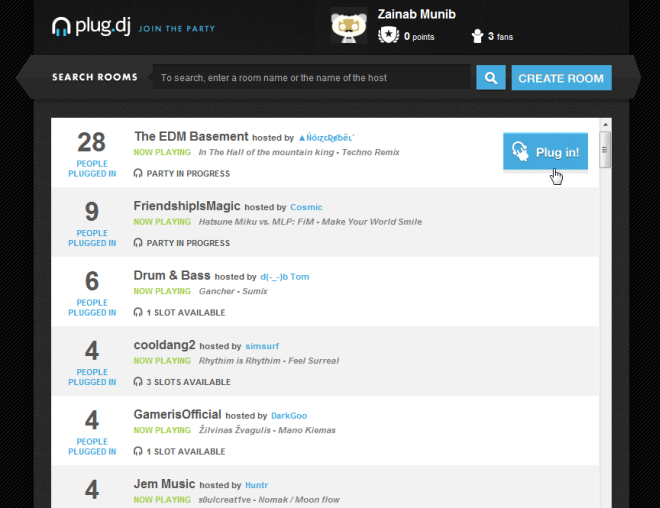The height and width of the screenshot is (508, 660).
Task: Click 'PARTY IN PROGRESS' in FriendshipIsMagic row
Action: (x=188, y=243)
